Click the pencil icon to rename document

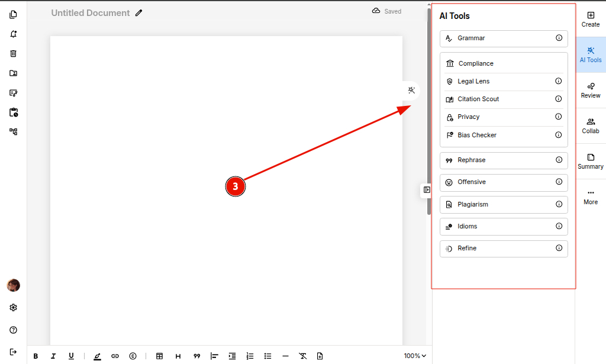138,13
